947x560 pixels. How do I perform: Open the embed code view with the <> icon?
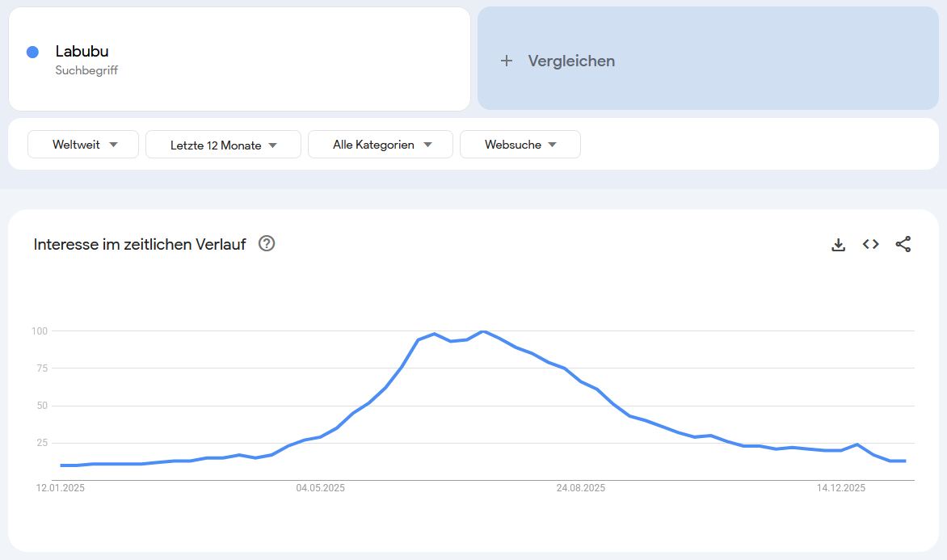[870, 243]
